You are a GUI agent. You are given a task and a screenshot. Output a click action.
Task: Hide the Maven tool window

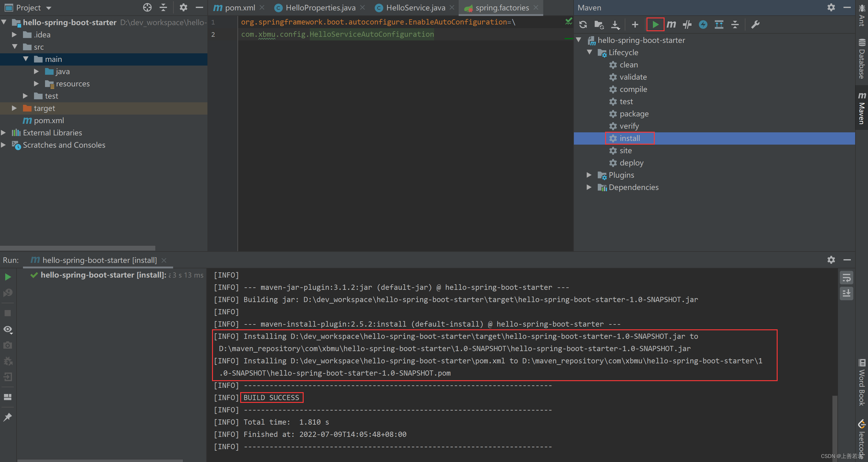click(x=847, y=7)
